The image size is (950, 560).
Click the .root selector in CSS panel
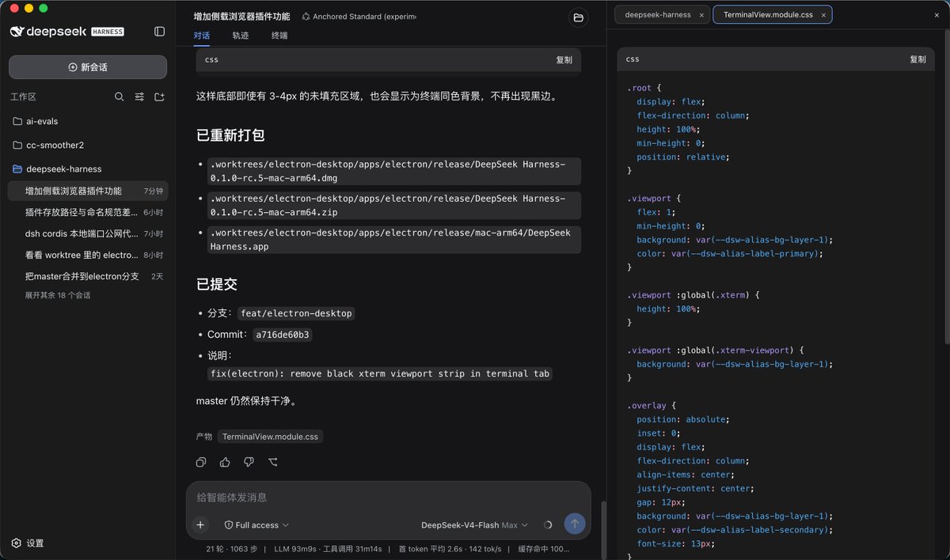[x=639, y=88]
